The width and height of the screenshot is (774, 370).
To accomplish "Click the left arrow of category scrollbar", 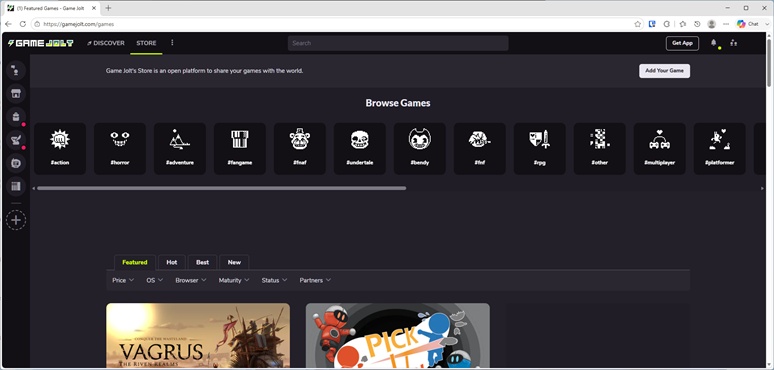I will click(x=34, y=188).
